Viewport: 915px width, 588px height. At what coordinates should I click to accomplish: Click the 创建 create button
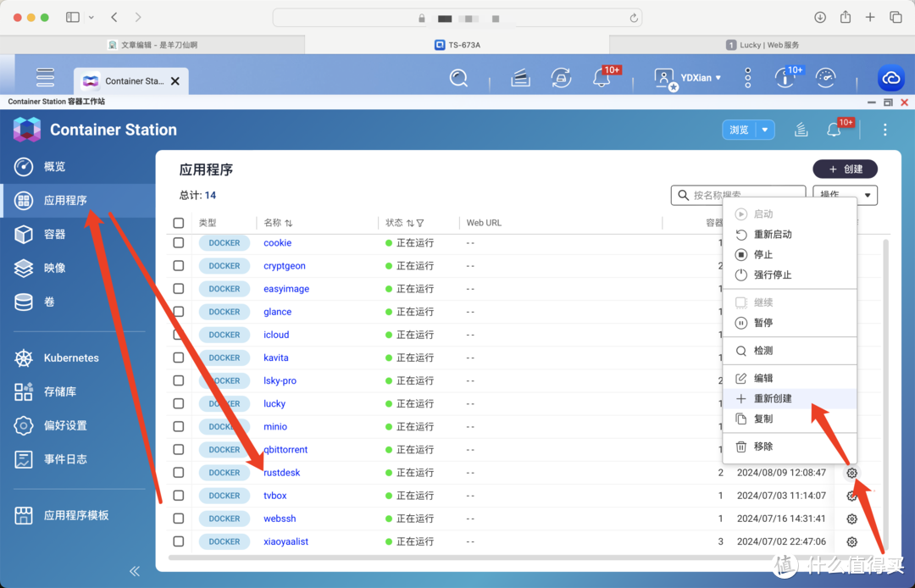point(845,169)
